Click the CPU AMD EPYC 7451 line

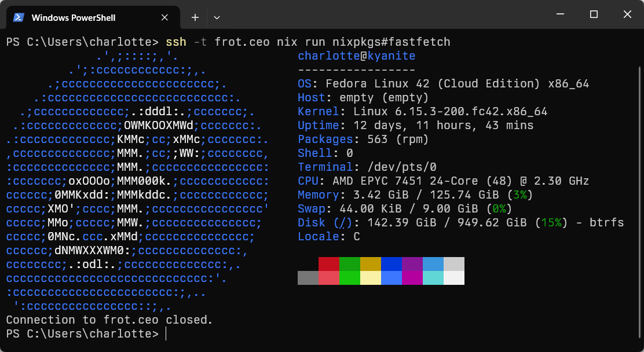[x=444, y=181]
